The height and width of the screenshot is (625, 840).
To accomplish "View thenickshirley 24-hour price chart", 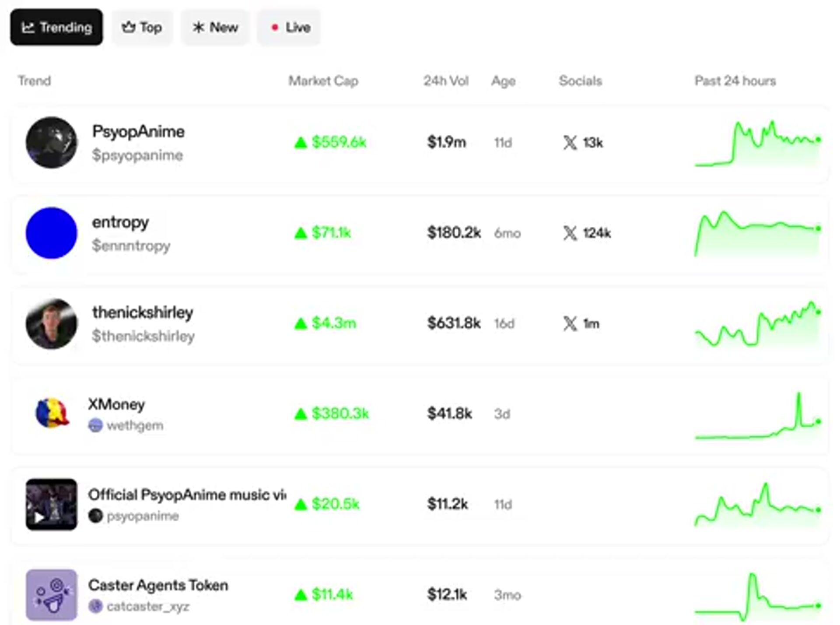I will pos(757,325).
